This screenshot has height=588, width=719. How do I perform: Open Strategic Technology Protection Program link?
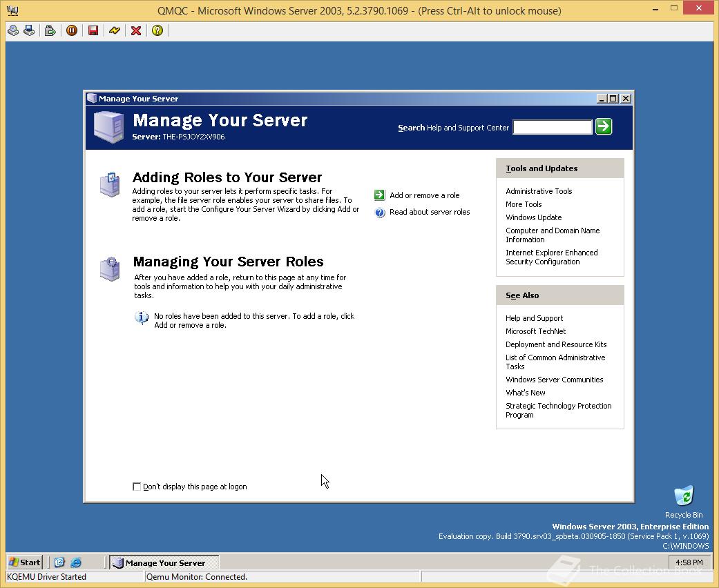coord(559,411)
